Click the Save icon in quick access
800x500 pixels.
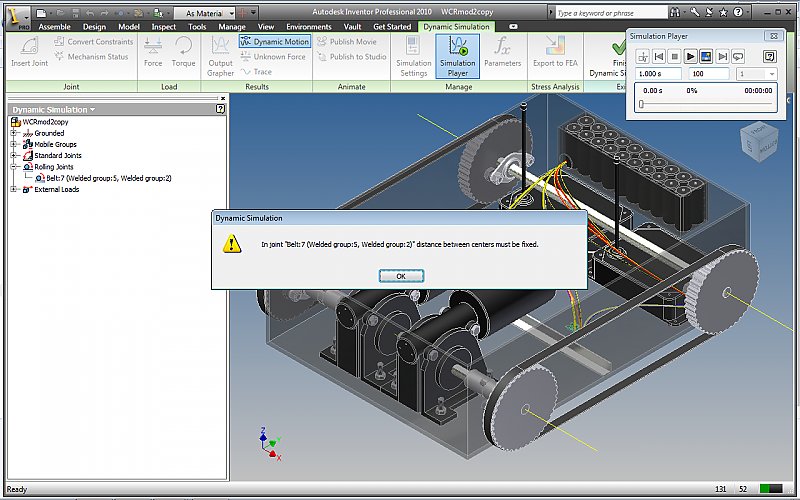[74, 13]
